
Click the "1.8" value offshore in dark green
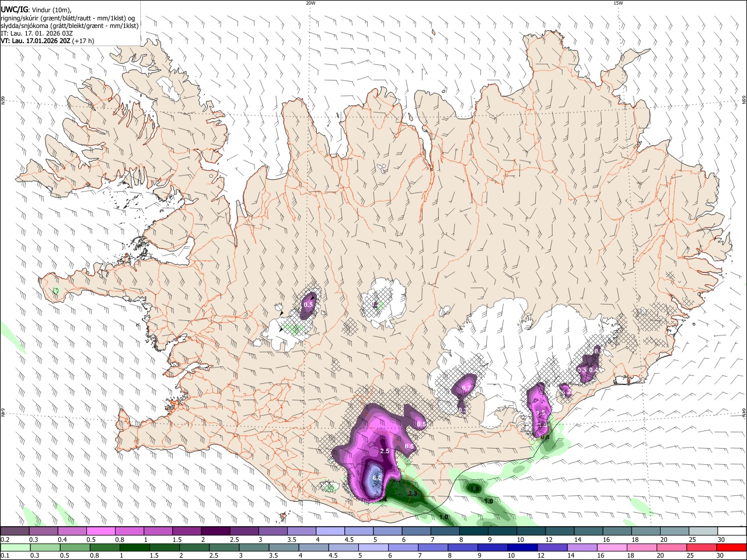474,489
